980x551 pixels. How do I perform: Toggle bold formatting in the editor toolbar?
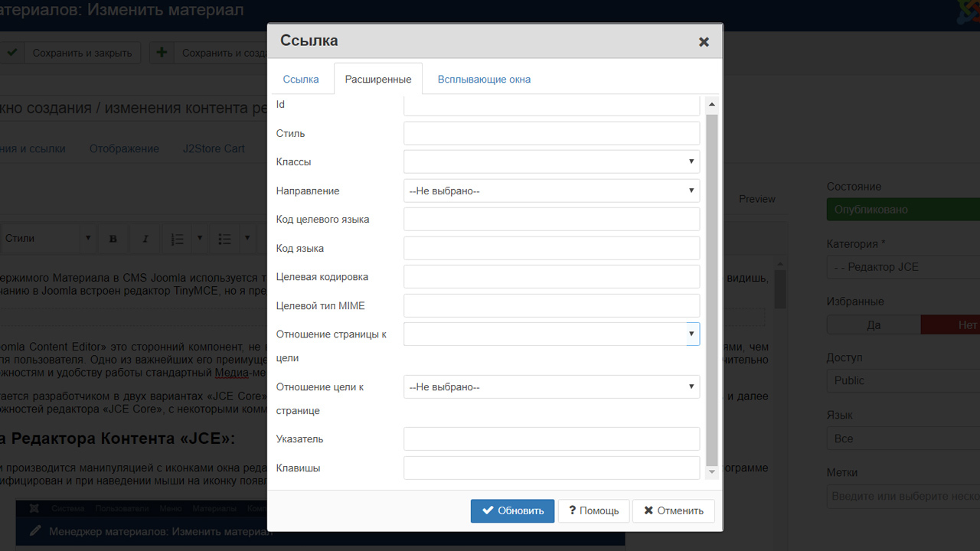tap(113, 239)
